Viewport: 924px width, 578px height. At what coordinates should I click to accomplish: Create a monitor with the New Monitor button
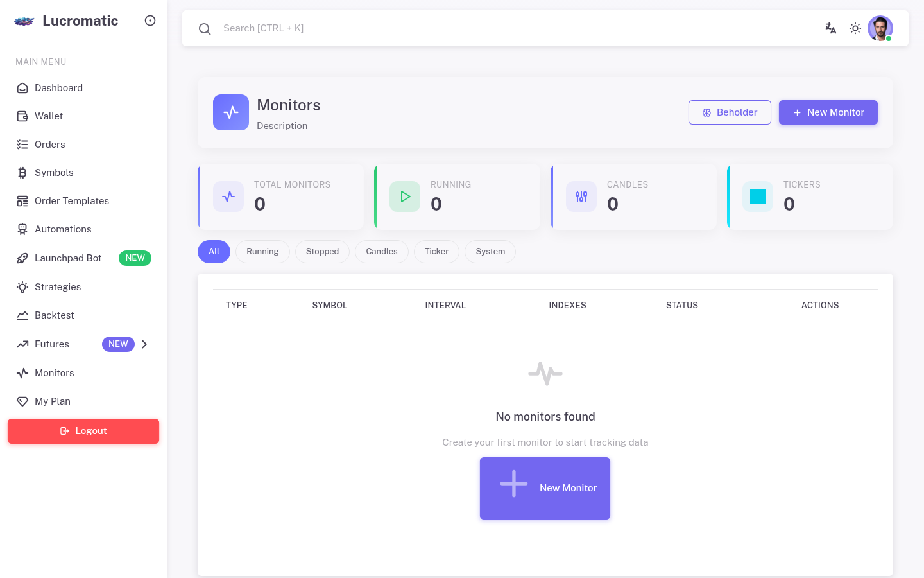pyautogui.click(x=828, y=112)
